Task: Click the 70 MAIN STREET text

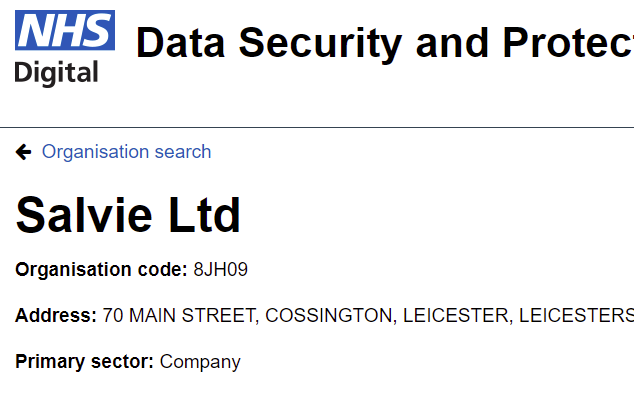Action: coord(179,315)
